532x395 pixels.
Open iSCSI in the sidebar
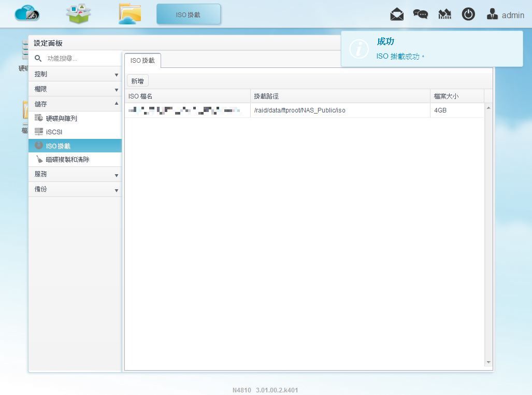75,132
